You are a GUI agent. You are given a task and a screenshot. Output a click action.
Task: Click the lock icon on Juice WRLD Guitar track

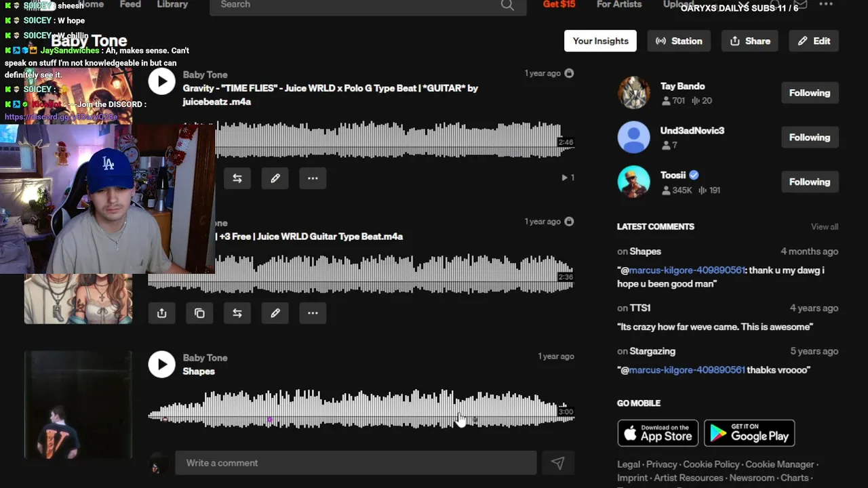tap(569, 222)
